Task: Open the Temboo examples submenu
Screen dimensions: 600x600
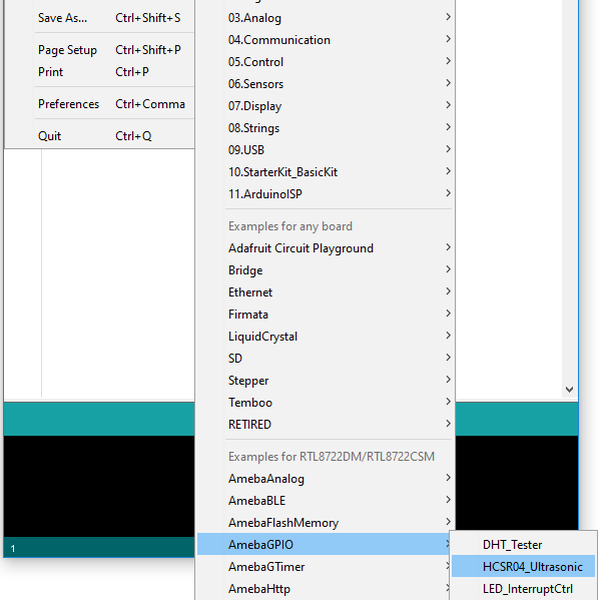Action: [326, 403]
